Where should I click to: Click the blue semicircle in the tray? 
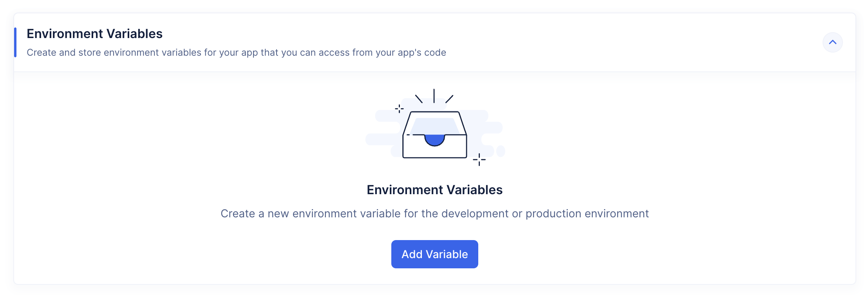[434, 139]
